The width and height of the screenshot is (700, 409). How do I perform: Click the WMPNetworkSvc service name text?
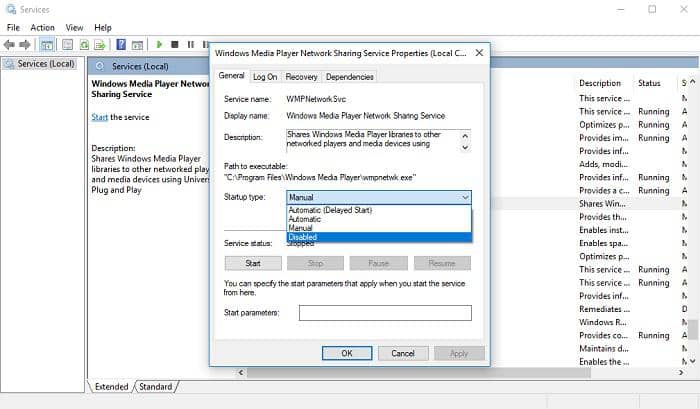coord(316,99)
